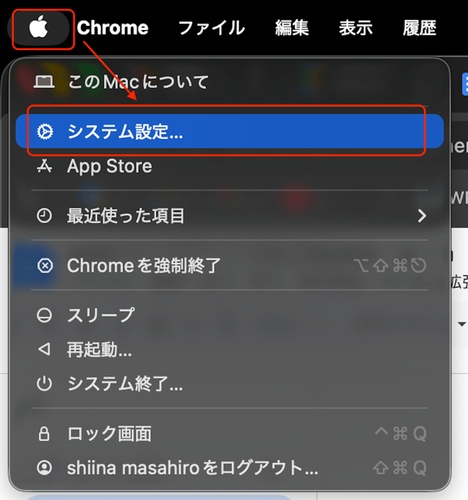Open the 履歴 menu

coord(419,28)
